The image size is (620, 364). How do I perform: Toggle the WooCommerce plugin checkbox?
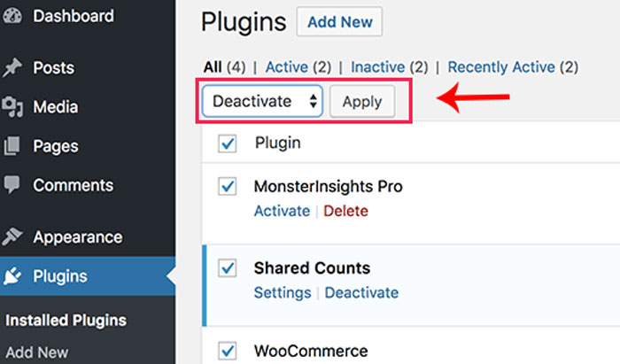pos(228,349)
